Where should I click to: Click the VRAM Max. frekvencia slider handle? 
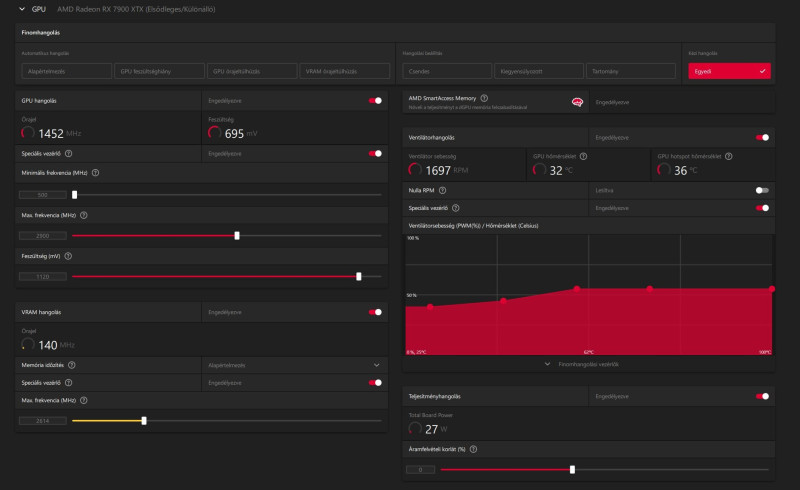click(144, 421)
